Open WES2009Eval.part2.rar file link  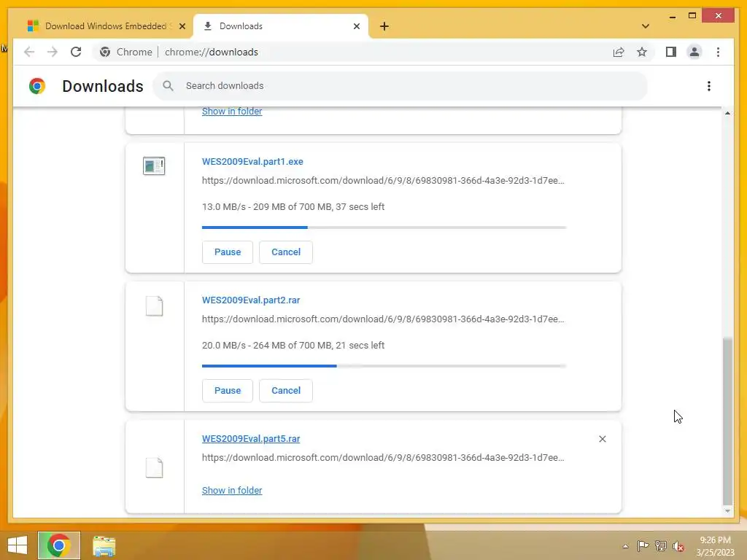pos(251,300)
